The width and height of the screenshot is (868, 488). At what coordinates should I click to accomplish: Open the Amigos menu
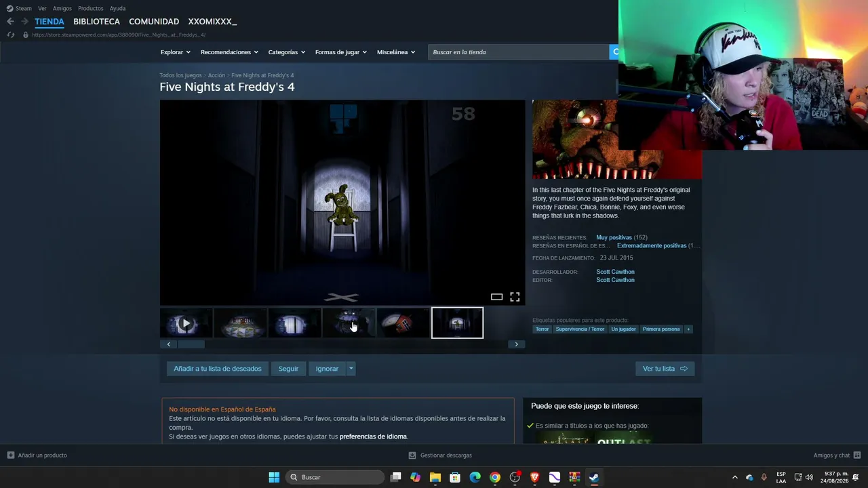62,8
